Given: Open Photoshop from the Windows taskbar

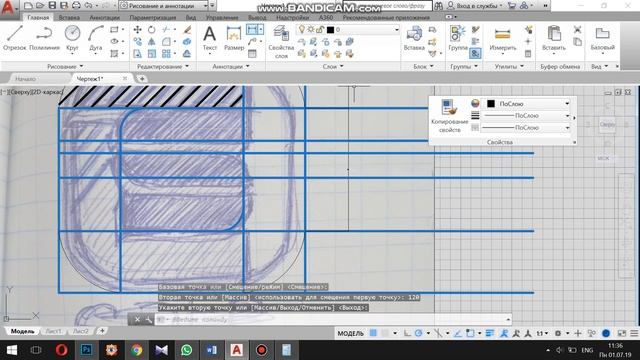Looking at the screenshot, I should (x=87, y=350).
